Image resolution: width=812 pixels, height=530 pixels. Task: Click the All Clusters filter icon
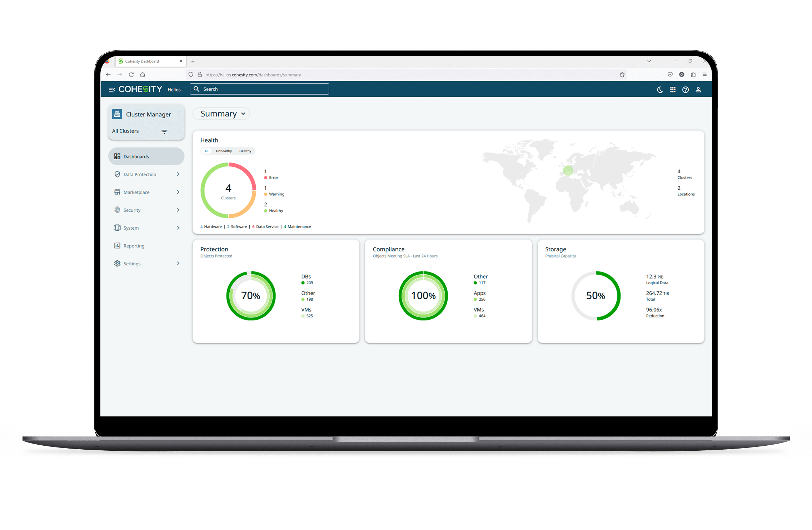tap(164, 131)
